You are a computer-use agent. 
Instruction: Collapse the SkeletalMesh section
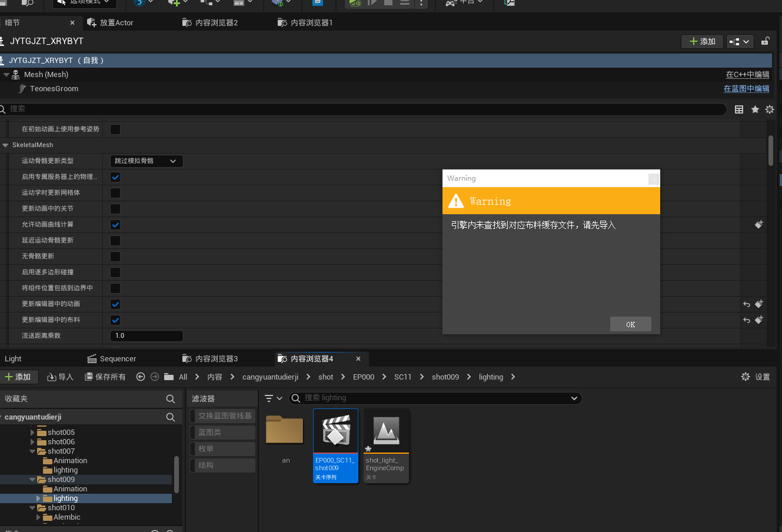tap(6, 145)
